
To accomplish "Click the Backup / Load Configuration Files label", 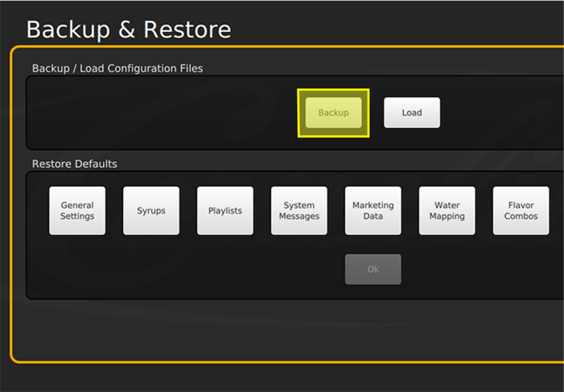I will point(117,68).
